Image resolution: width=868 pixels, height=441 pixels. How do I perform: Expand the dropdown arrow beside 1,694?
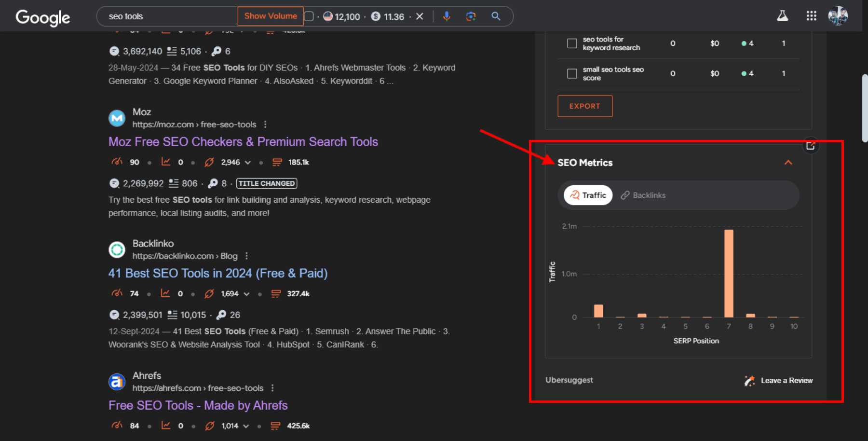pyautogui.click(x=246, y=294)
